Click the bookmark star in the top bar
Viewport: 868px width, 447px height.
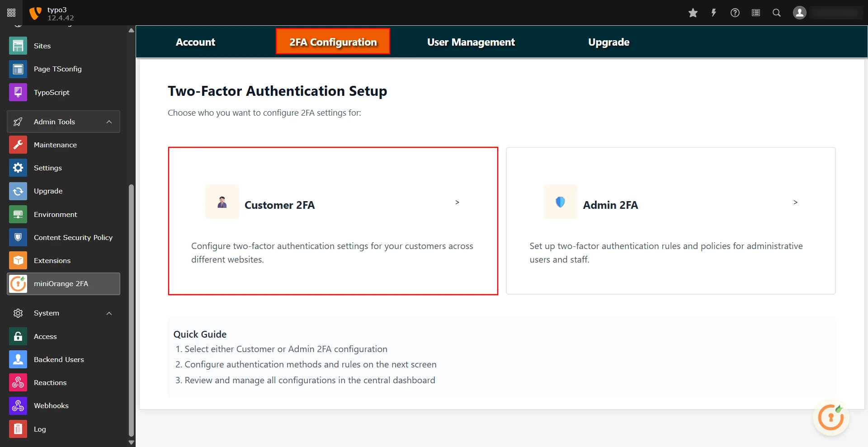pyautogui.click(x=693, y=13)
